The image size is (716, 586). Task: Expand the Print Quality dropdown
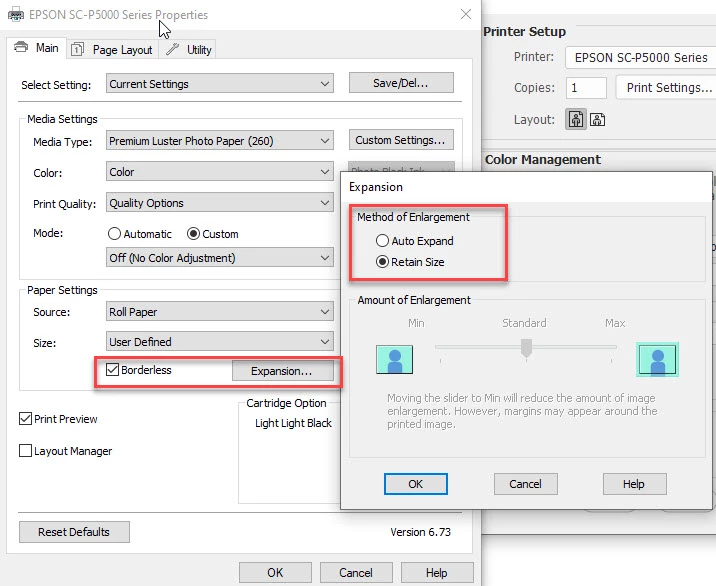tap(220, 203)
